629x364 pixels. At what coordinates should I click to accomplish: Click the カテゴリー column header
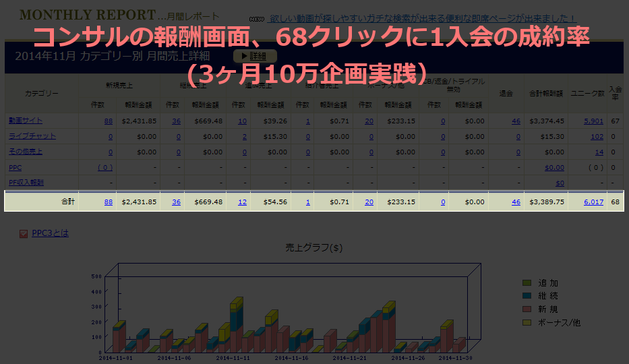pos(42,93)
